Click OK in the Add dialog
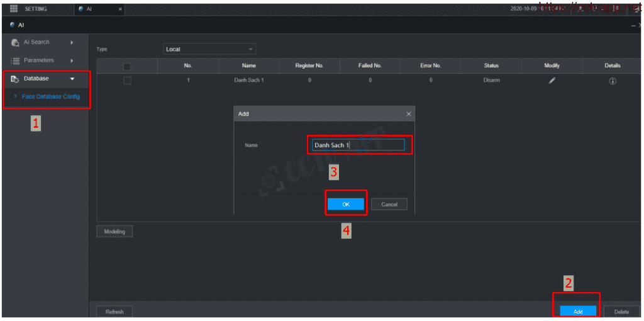 pos(345,204)
